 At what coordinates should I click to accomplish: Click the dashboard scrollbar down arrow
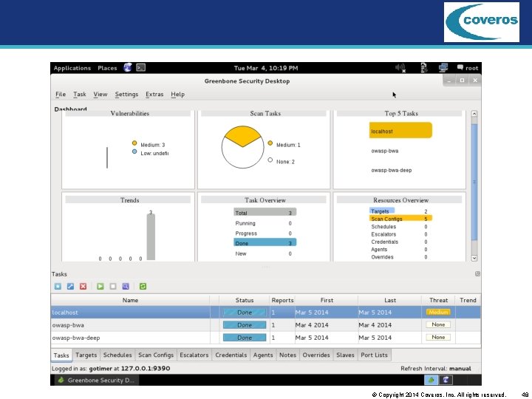point(474,258)
